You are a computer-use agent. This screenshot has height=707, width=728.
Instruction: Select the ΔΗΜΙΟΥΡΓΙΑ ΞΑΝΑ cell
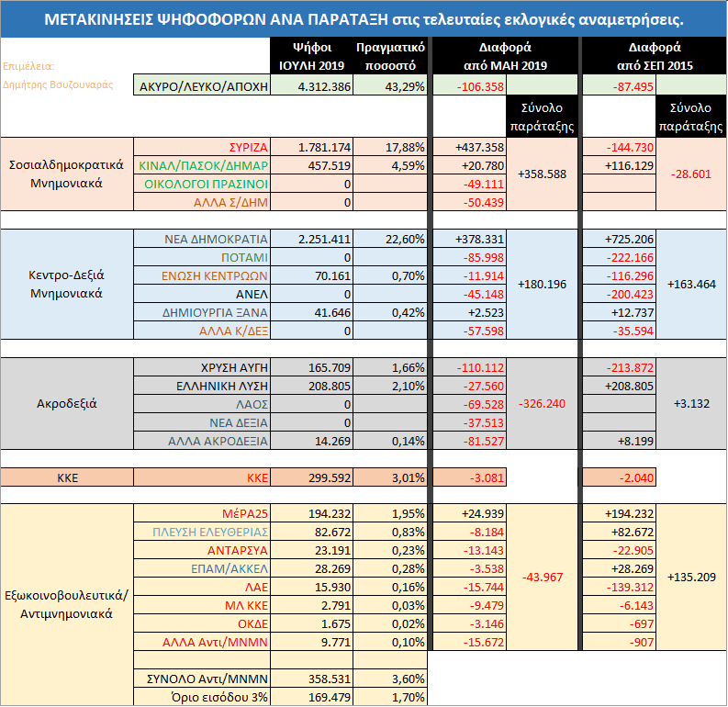[202, 312]
